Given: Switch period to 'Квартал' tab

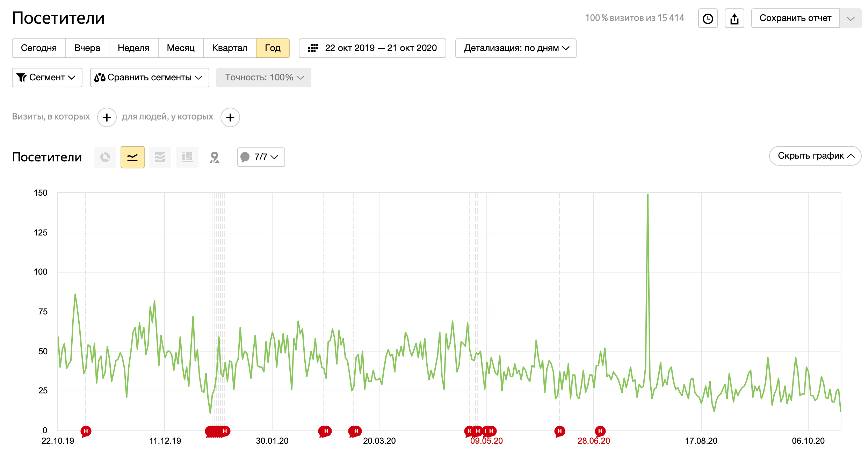Looking at the screenshot, I should (229, 48).
